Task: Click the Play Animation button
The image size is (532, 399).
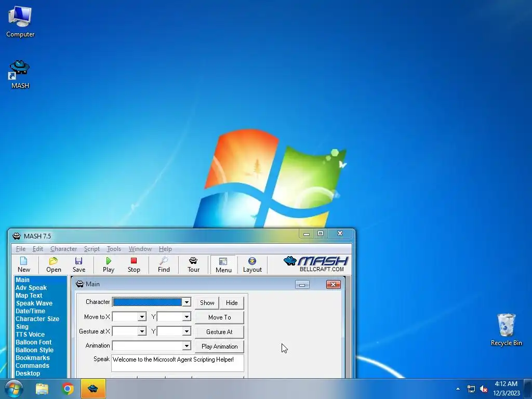Action: (x=220, y=347)
